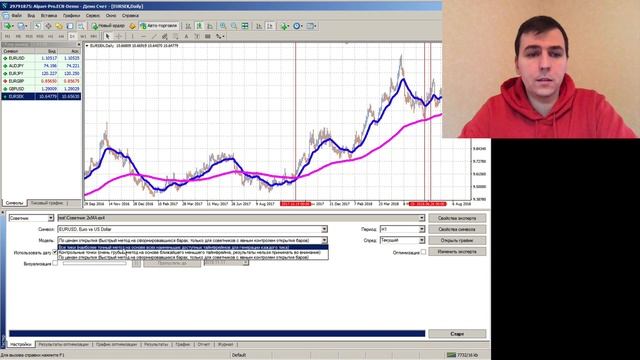Zoom in on the chart

point(223,26)
